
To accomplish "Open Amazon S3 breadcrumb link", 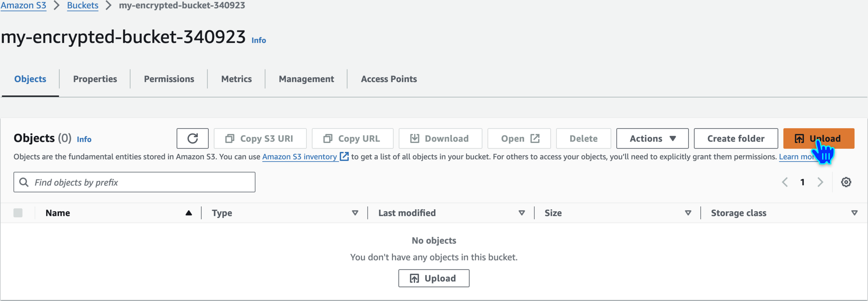I will [23, 6].
